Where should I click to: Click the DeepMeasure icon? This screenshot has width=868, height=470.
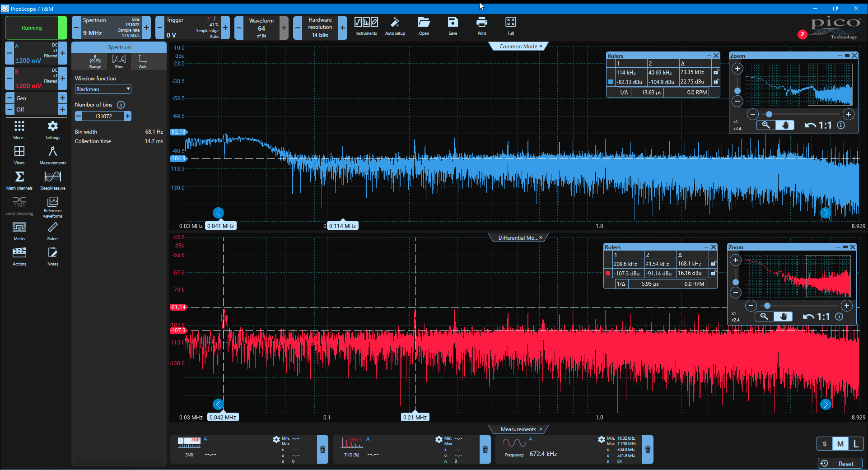click(x=53, y=181)
